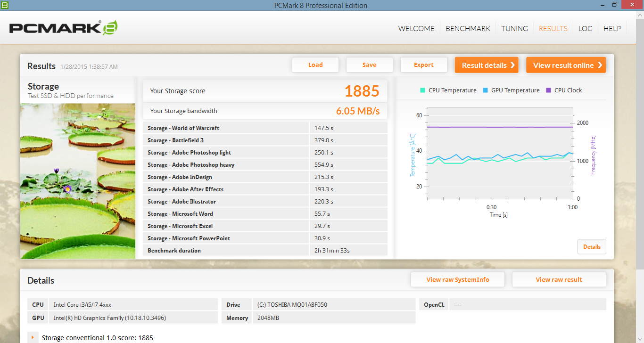Click the bandwidth value 6.05 MB/s
The height and width of the screenshot is (343, 644).
click(x=358, y=111)
